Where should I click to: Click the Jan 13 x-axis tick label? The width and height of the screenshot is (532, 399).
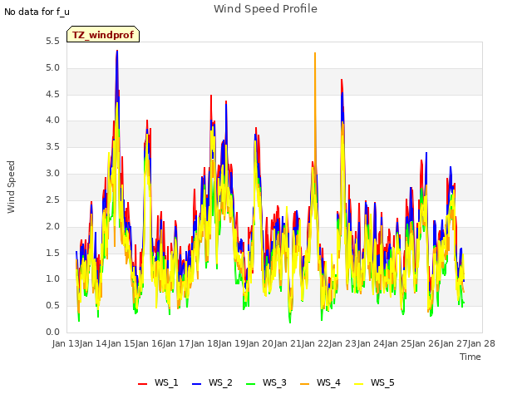click(x=66, y=343)
